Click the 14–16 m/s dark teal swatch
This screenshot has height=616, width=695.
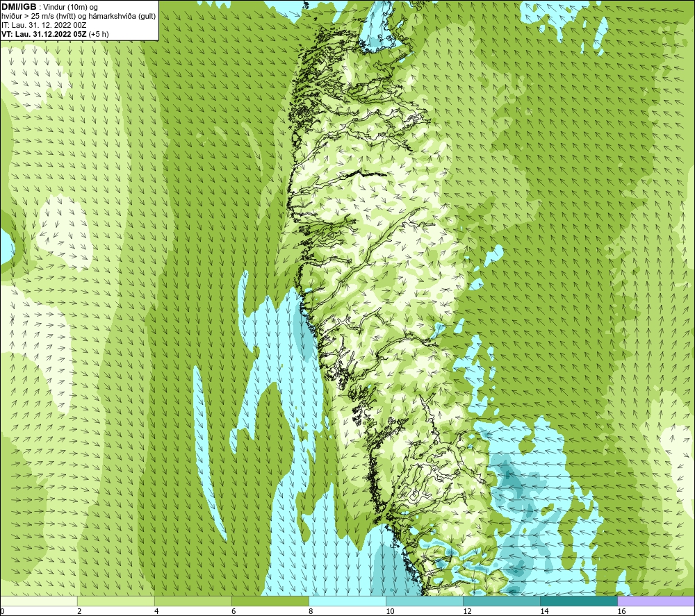tap(579, 601)
